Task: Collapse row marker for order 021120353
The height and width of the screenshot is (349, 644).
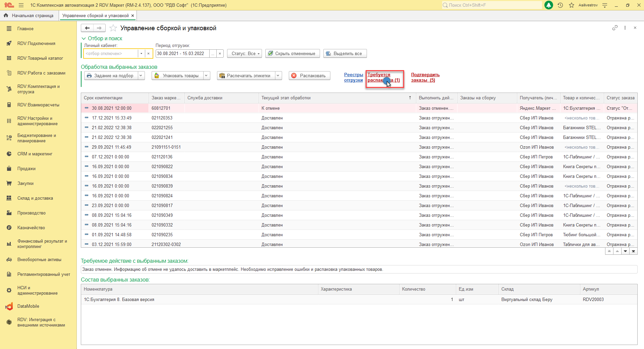Action: [87, 118]
